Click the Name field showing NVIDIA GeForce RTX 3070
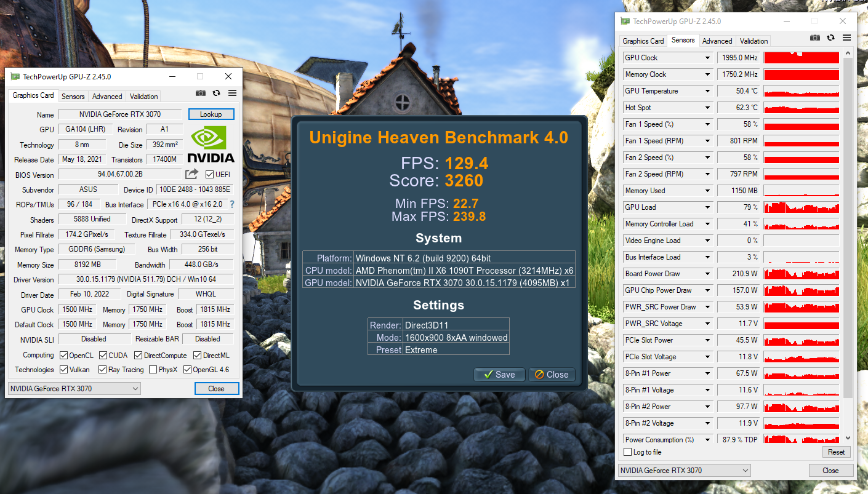The width and height of the screenshot is (868, 494). point(120,114)
